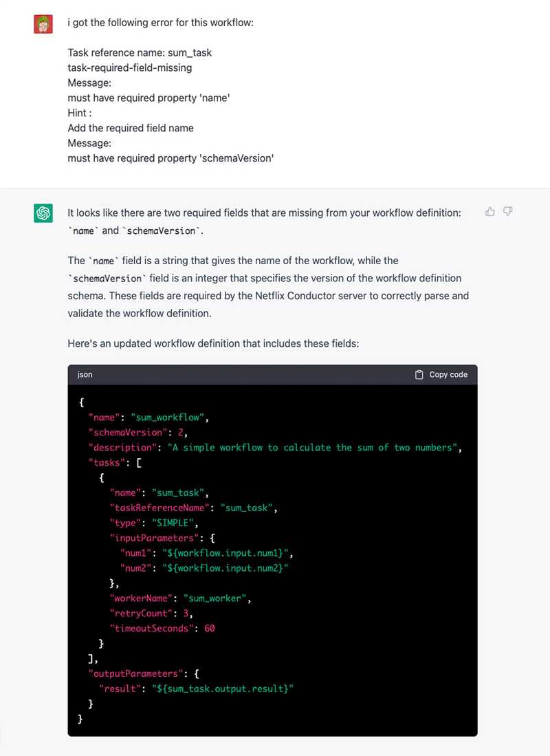Click the OpenAI logo on the assistant message
Viewport: 550px width, 756px height.
point(43,213)
